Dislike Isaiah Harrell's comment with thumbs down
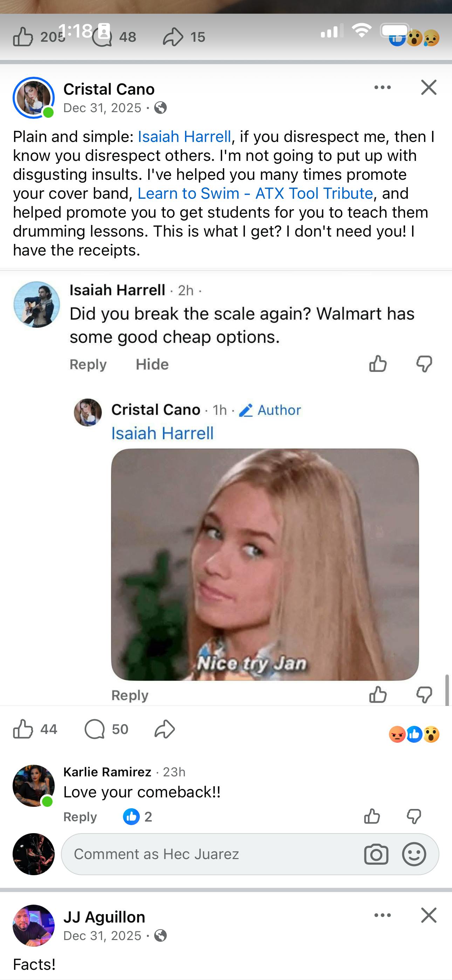 [424, 364]
